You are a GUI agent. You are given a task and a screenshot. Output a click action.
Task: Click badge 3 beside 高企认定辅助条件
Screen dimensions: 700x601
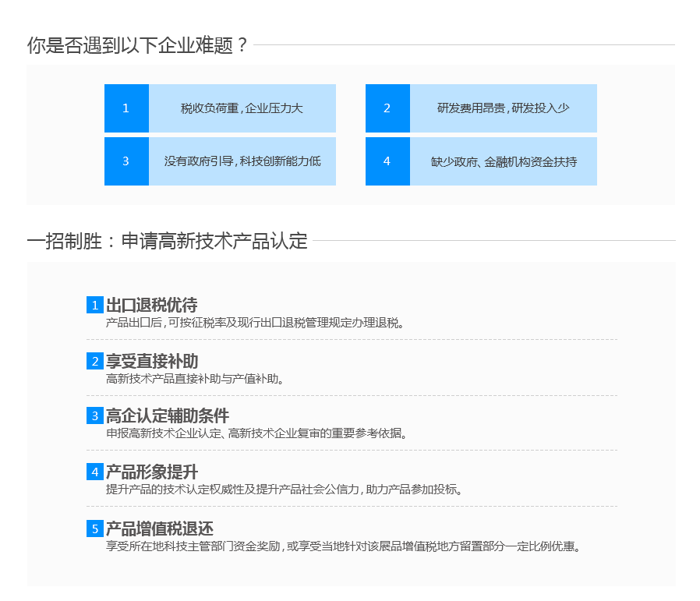click(x=94, y=415)
